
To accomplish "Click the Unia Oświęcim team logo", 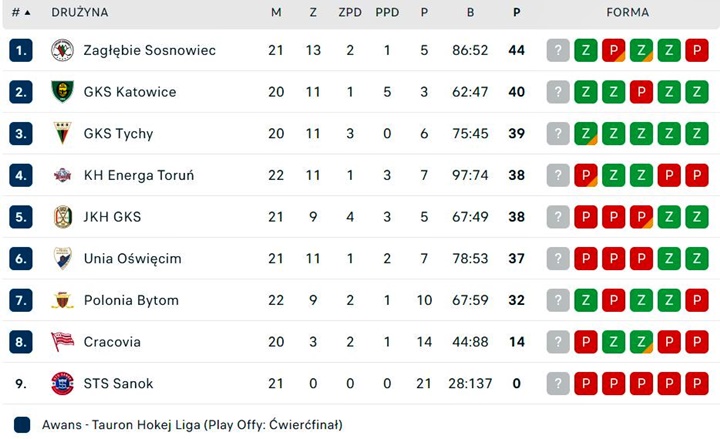I will [x=62, y=258].
